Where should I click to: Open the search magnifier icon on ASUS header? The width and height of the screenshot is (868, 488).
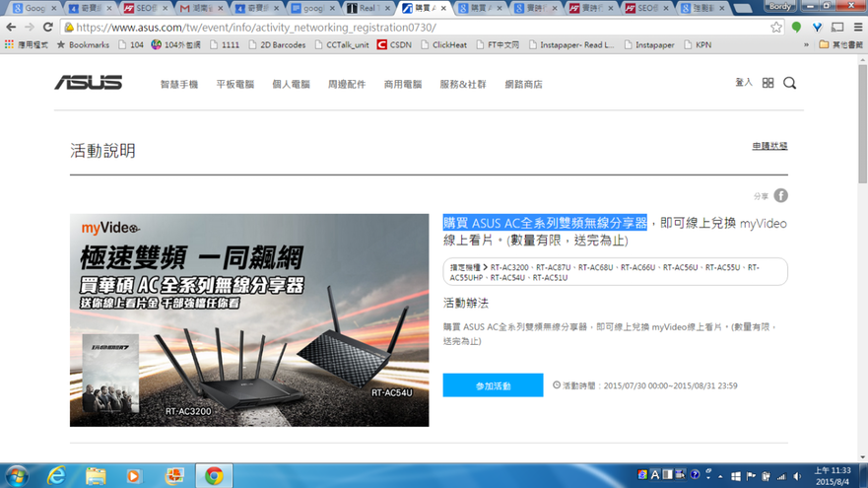click(789, 83)
